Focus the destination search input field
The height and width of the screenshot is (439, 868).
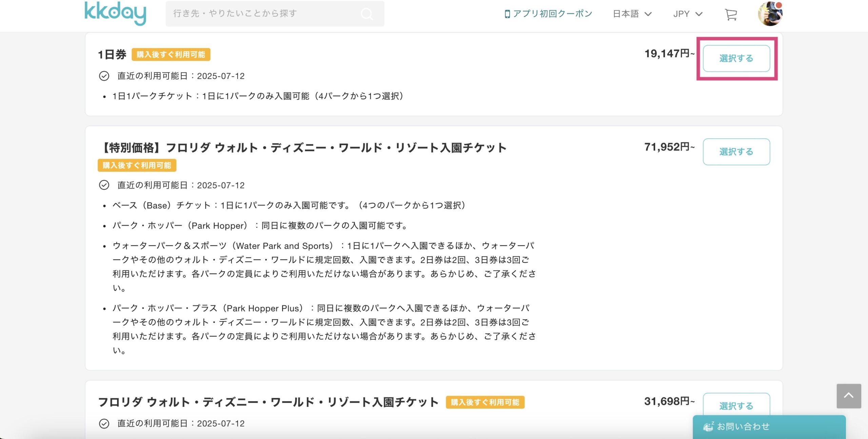275,14
